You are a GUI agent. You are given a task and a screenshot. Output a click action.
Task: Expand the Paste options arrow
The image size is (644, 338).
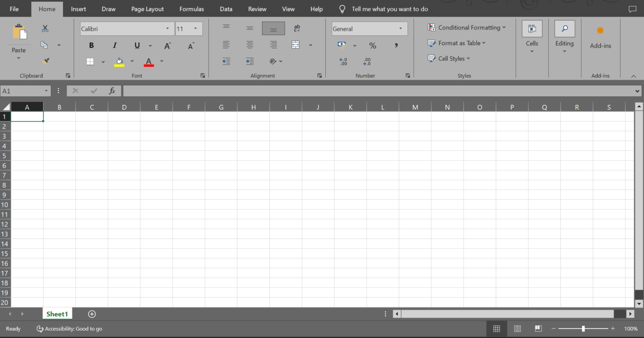click(19, 58)
